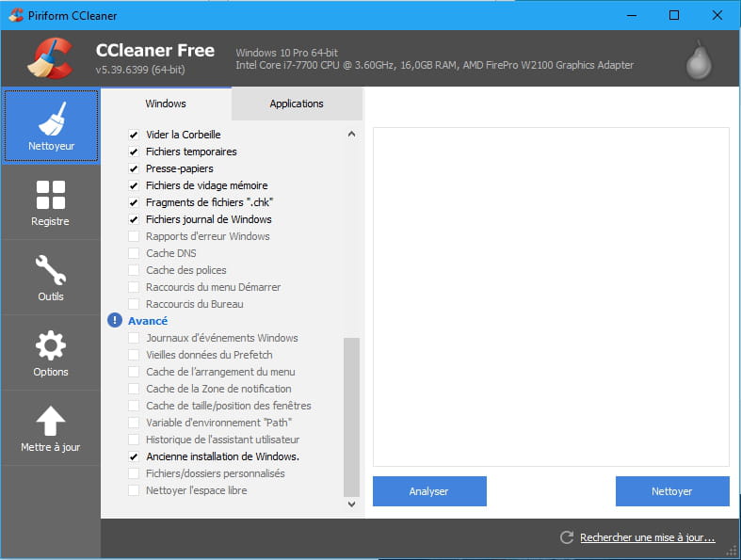Open the Nettoyeur broom section
The image size is (741, 560).
point(51,126)
